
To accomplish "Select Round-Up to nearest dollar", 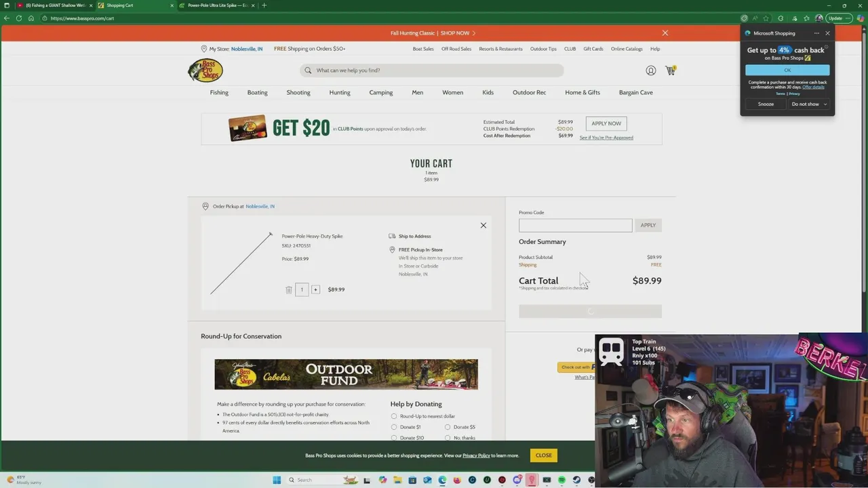I will (x=394, y=416).
